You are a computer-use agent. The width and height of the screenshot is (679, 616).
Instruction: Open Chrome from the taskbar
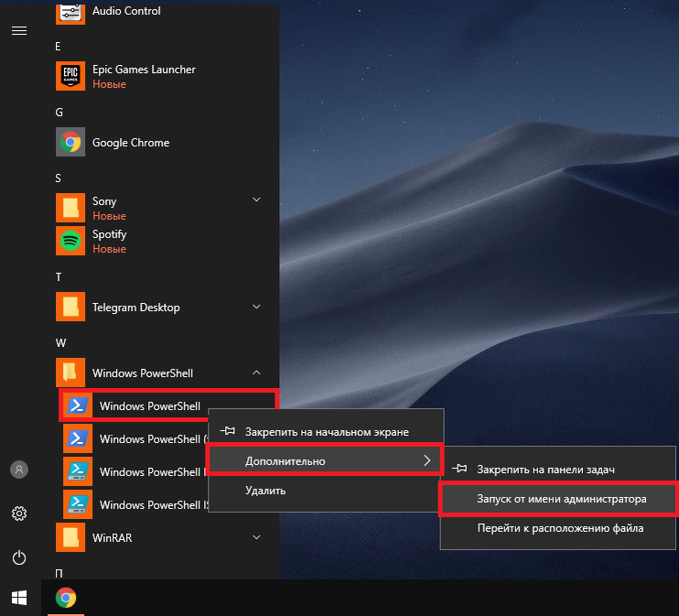(x=66, y=598)
